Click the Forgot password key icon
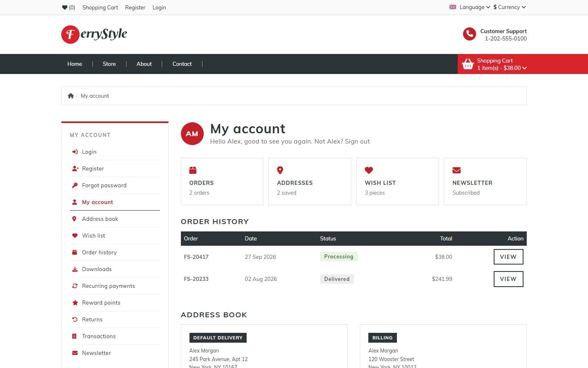The image size is (588, 368). click(x=75, y=185)
